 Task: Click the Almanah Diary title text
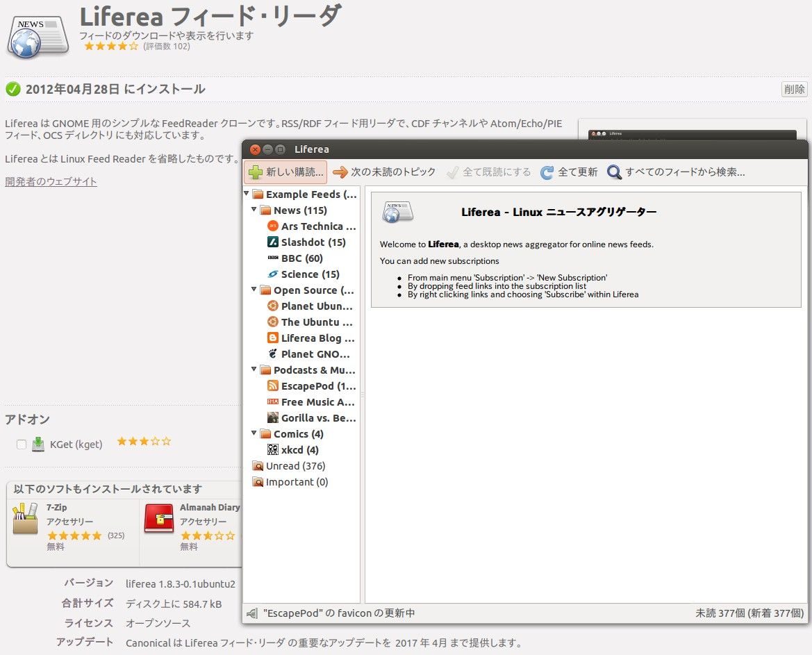[210, 508]
